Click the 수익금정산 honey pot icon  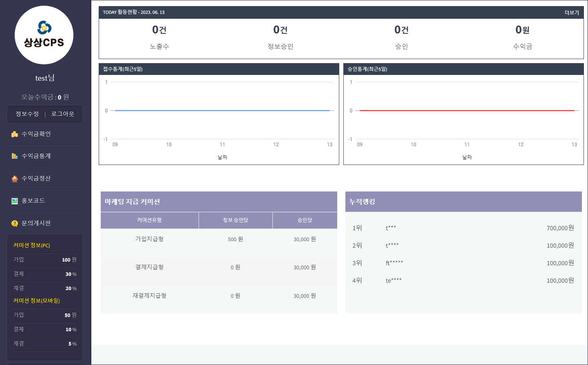(x=15, y=178)
